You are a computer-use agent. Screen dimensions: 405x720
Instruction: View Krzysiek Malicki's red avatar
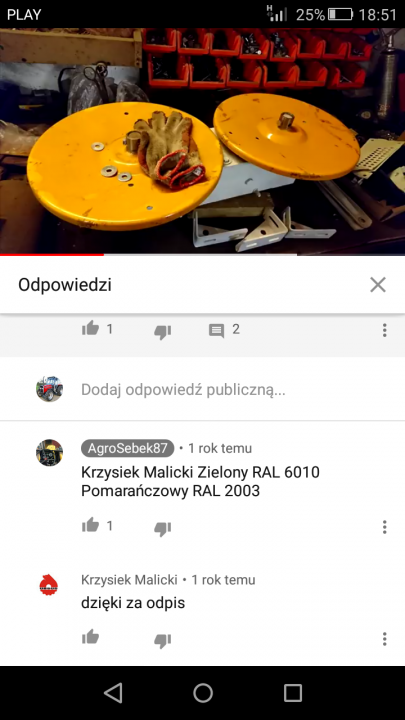[49, 585]
